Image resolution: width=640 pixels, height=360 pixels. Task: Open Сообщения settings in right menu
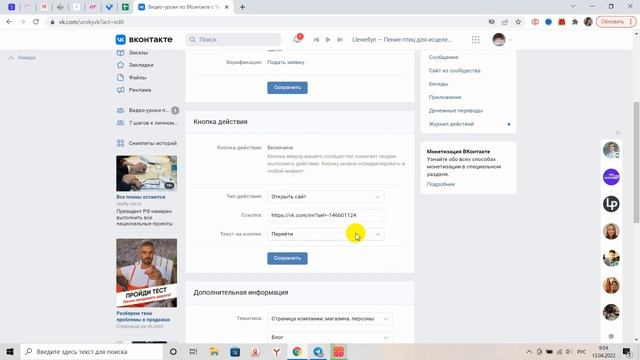click(443, 57)
